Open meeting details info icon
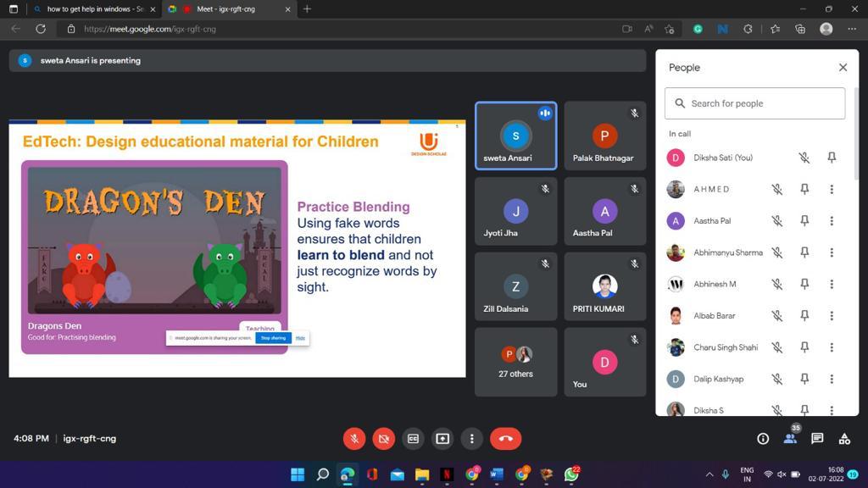868x488 pixels. (763, 439)
